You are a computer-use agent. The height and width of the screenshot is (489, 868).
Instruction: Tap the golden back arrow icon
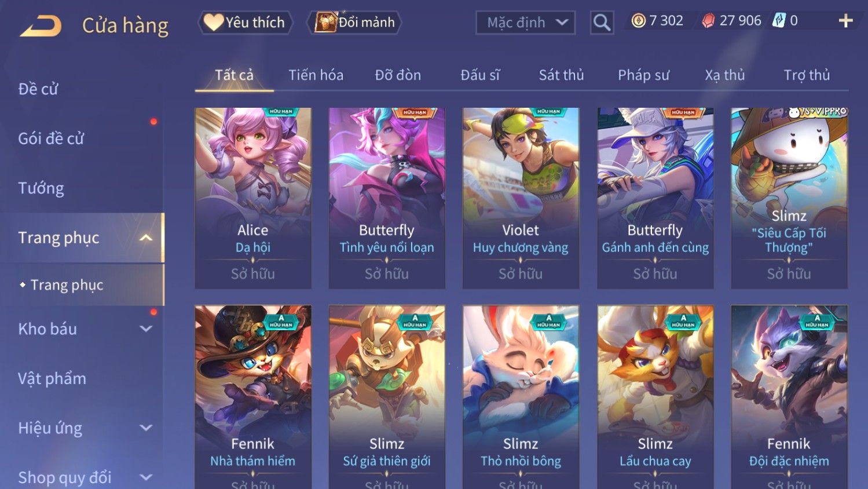coord(41,26)
